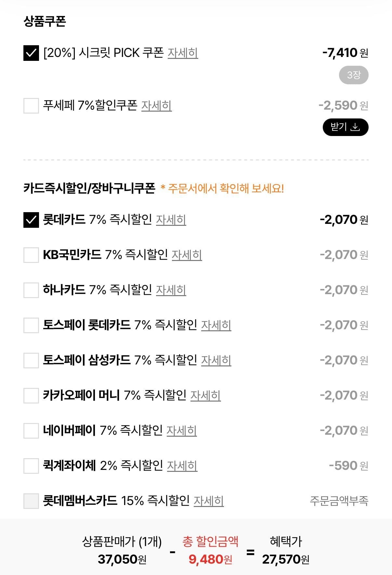Uncheck 롯데카드 7% 즉시할인 checkbox

click(31, 220)
